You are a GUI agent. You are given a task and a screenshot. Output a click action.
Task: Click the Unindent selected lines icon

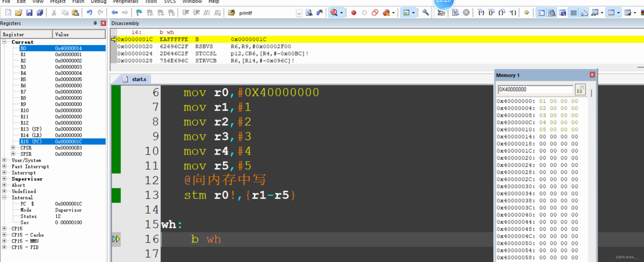point(196,13)
